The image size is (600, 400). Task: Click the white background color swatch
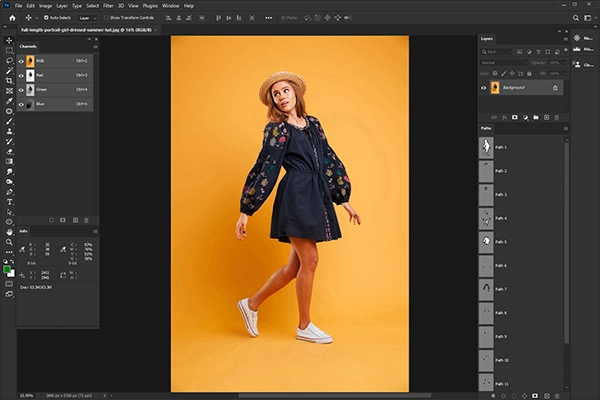(12, 274)
